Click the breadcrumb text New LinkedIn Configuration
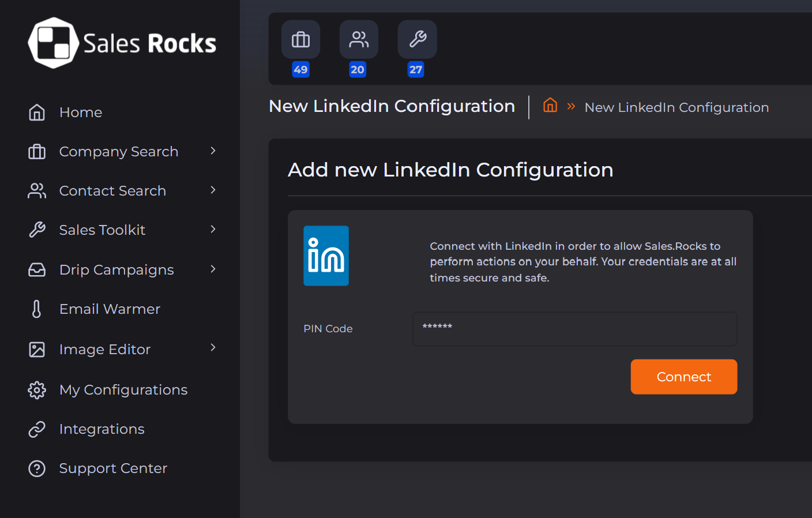Image resolution: width=812 pixels, height=518 pixels. point(676,107)
